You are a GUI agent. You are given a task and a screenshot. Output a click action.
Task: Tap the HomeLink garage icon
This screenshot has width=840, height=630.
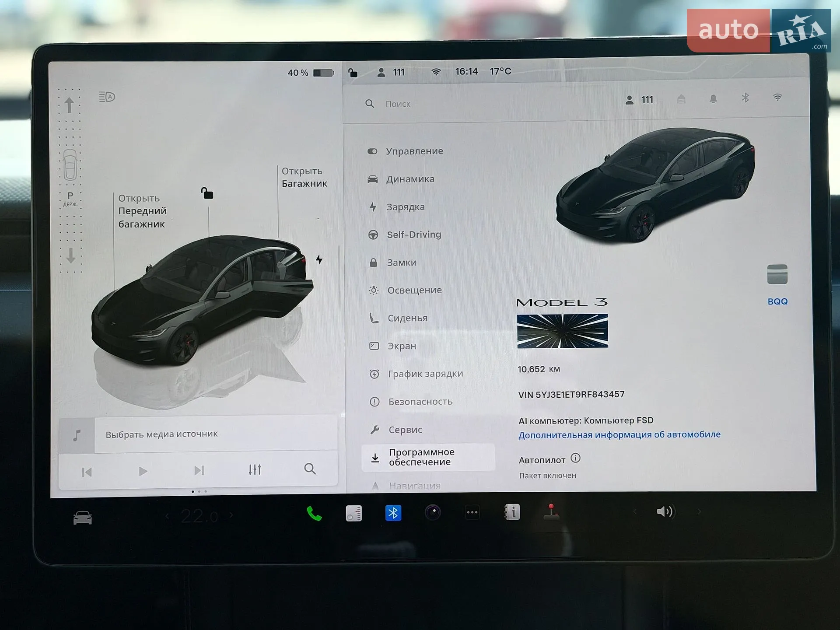pos(681,99)
